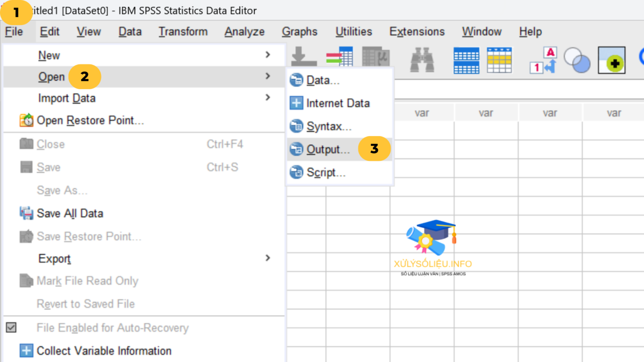Viewport: 644px width, 362px height.
Task: Choose Collect Variable Information
Action: coord(144,351)
